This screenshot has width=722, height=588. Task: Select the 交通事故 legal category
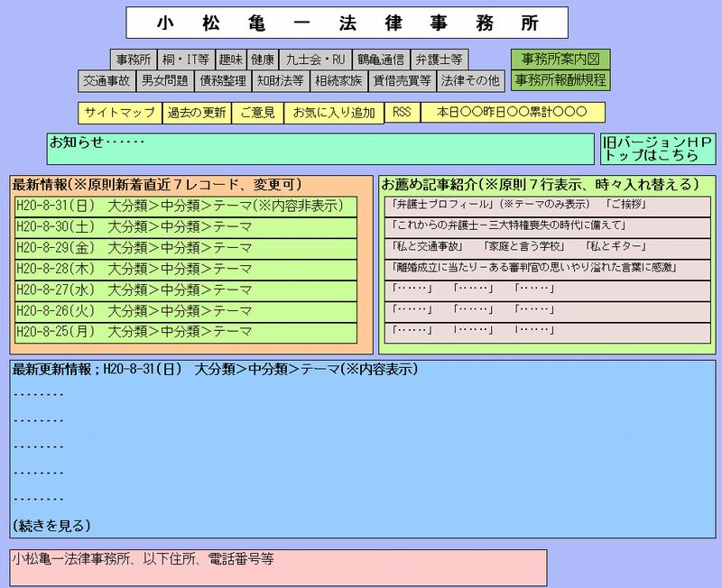click(106, 80)
